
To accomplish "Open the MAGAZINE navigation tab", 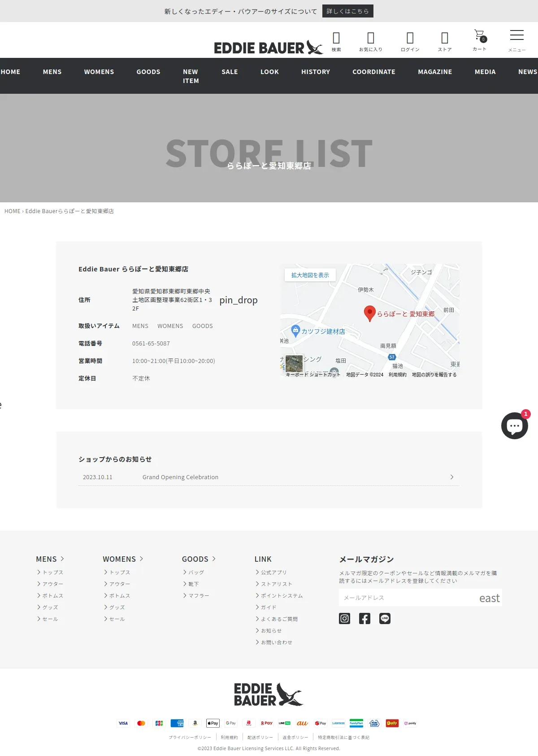I will point(435,72).
